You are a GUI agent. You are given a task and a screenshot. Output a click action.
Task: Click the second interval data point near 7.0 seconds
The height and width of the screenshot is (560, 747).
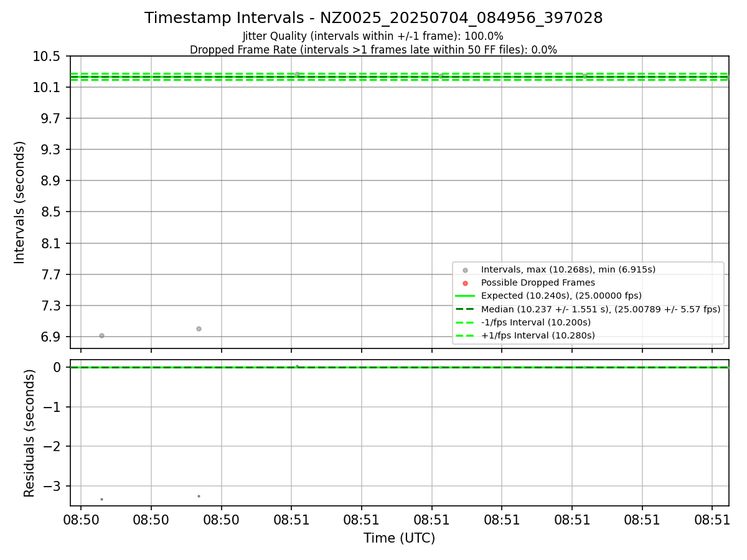pos(199,329)
